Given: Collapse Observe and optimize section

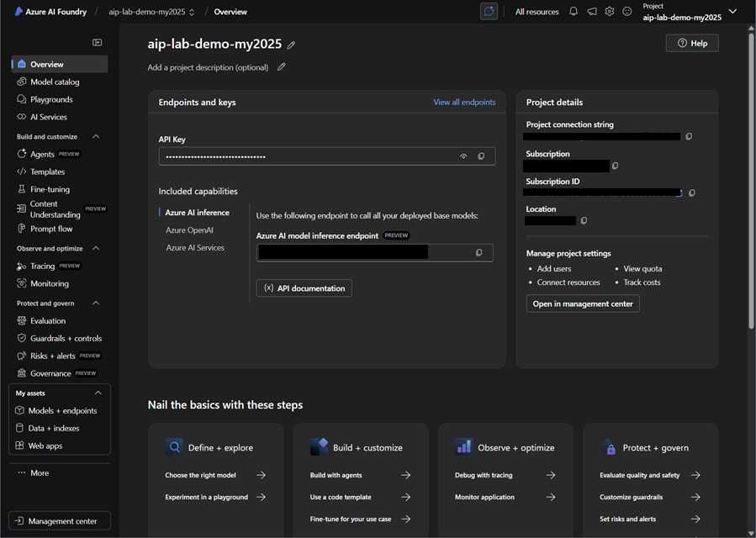Looking at the screenshot, I should (96, 248).
